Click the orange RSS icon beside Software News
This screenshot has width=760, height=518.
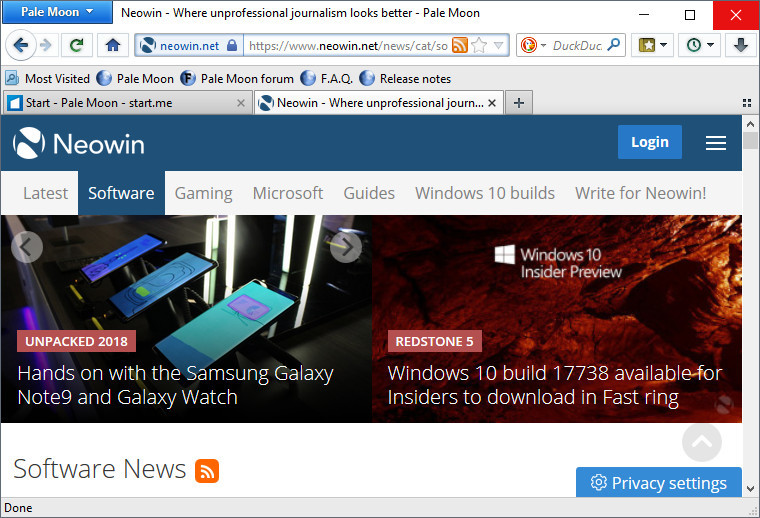click(x=207, y=470)
